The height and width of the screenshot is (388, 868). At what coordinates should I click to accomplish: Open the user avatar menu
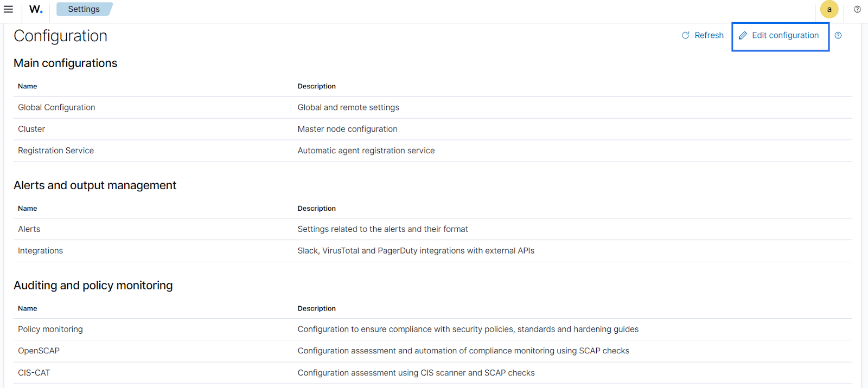pos(829,9)
